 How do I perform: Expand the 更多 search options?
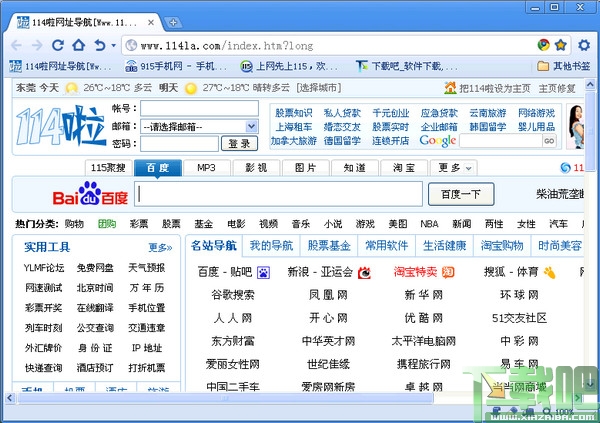(x=454, y=168)
